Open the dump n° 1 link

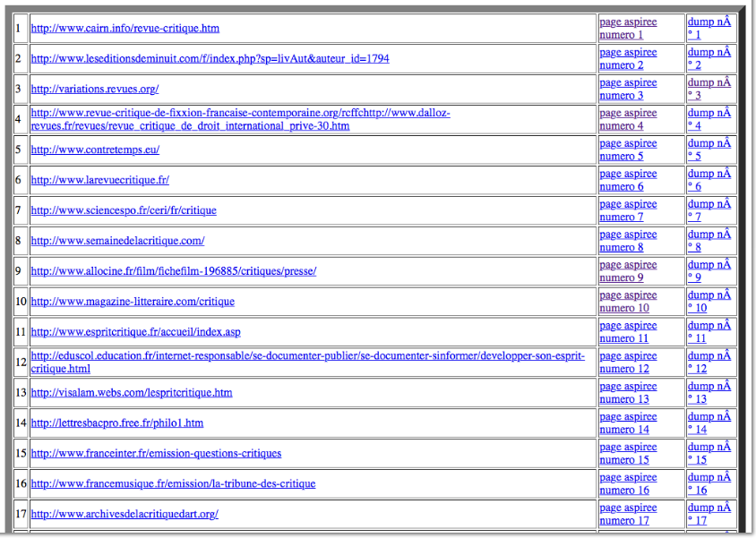click(x=709, y=29)
